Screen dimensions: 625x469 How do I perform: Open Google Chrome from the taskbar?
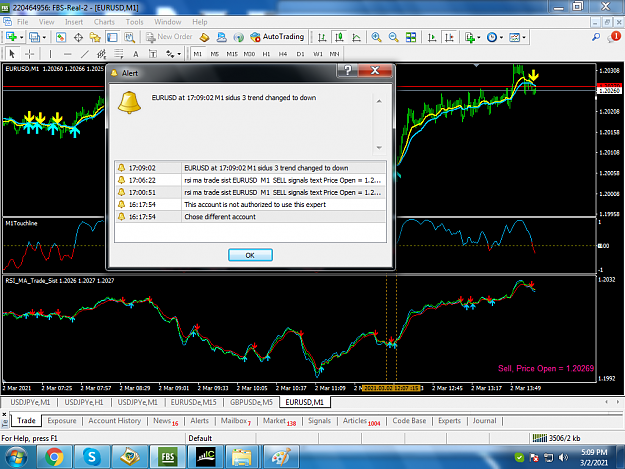(54, 457)
